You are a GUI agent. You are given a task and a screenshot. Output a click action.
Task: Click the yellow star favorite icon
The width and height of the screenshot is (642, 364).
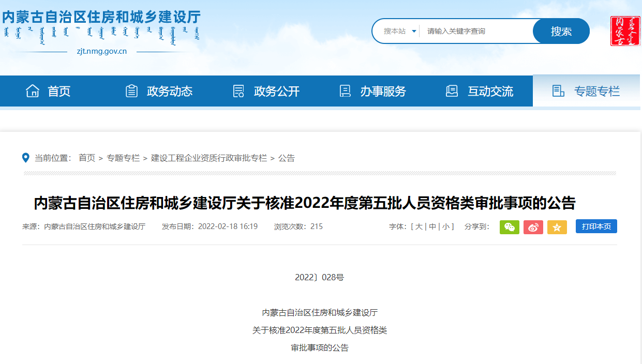pos(557,226)
